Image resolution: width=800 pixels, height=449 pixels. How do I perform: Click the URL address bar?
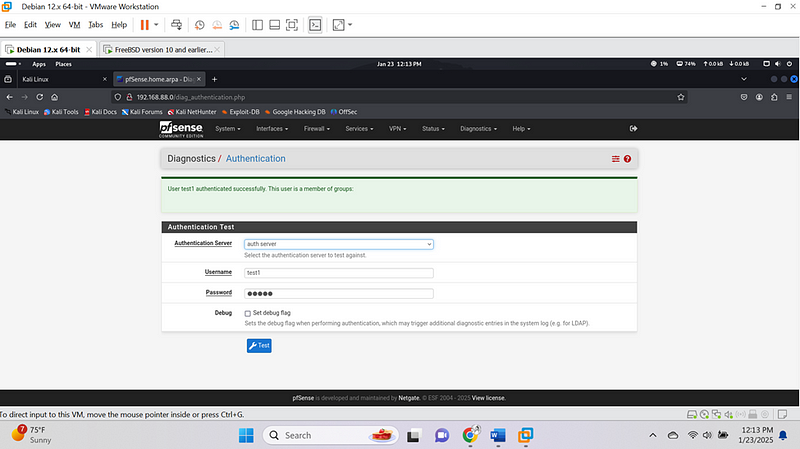398,97
